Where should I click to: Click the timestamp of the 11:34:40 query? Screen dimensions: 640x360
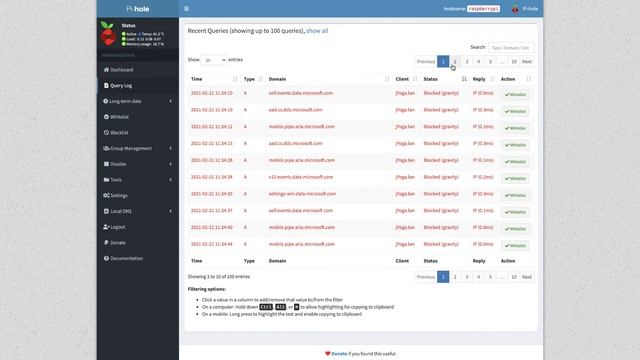click(211, 227)
